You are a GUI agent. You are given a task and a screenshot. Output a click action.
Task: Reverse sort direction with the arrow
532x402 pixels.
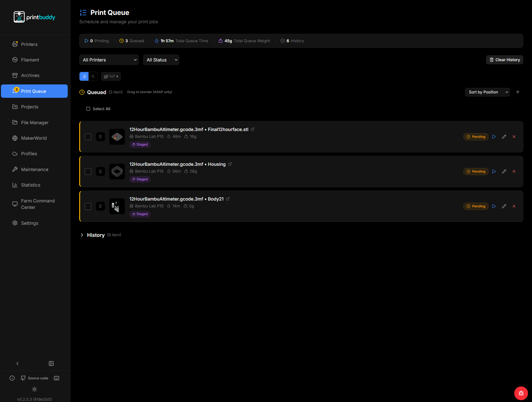pyautogui.click(x=518, y=92)
